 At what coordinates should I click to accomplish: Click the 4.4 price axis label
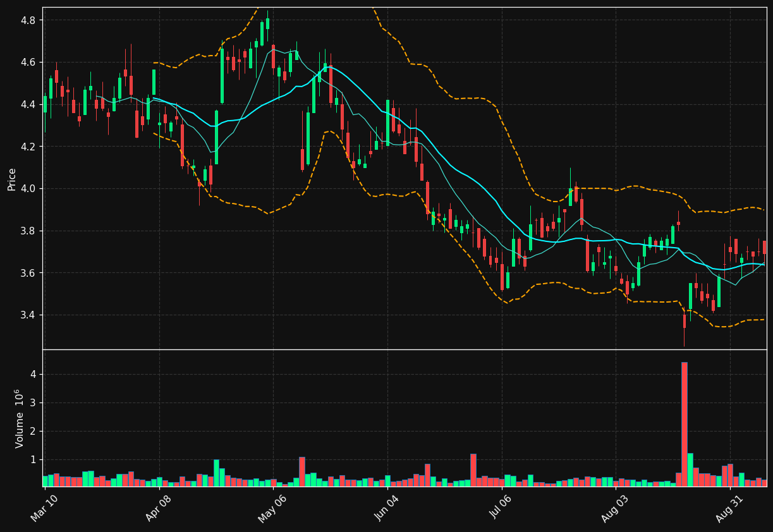[x=28, y=104]
